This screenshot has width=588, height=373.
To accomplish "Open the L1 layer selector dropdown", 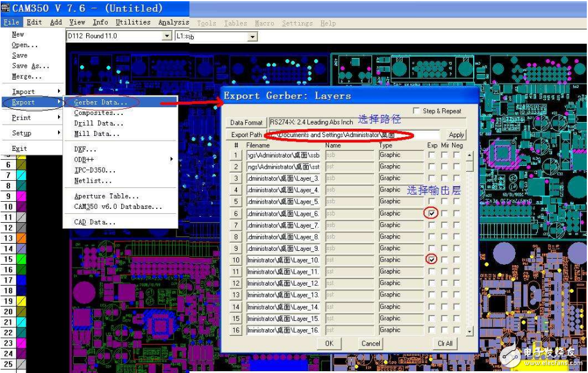I will click(252, 37).
